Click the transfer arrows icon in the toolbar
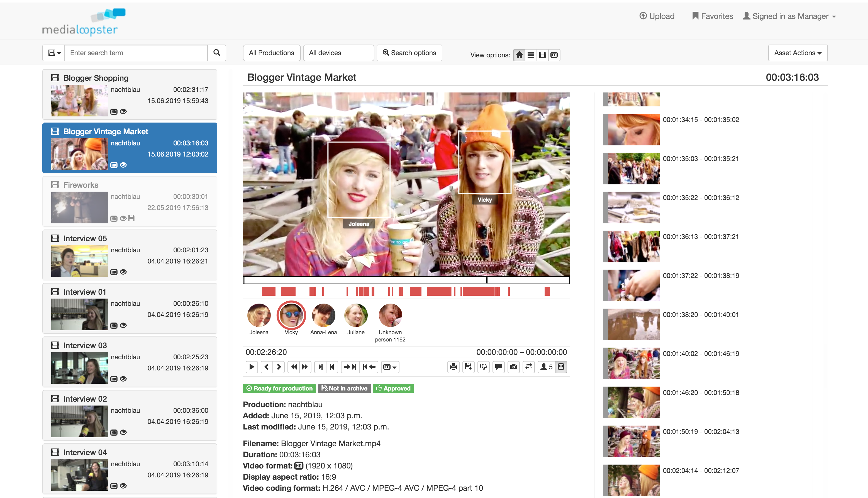Image resolution: width=868 pixels, height=498 pixels. click(528, 367)
